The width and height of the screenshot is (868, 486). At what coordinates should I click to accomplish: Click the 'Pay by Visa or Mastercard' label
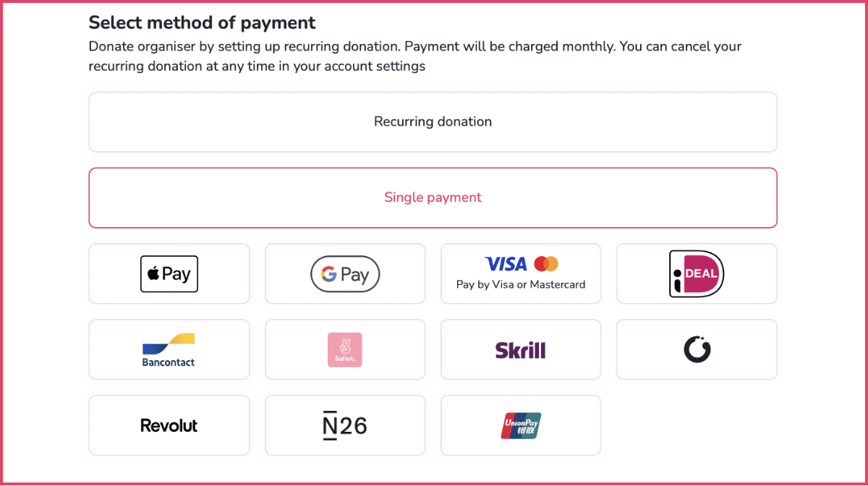click(521, 284)
